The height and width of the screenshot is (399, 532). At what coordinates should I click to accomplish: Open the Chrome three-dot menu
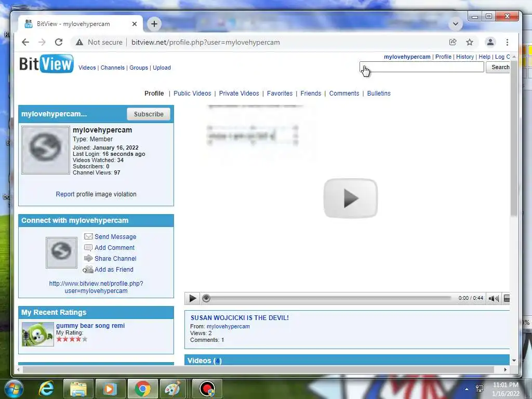point(507,42)
